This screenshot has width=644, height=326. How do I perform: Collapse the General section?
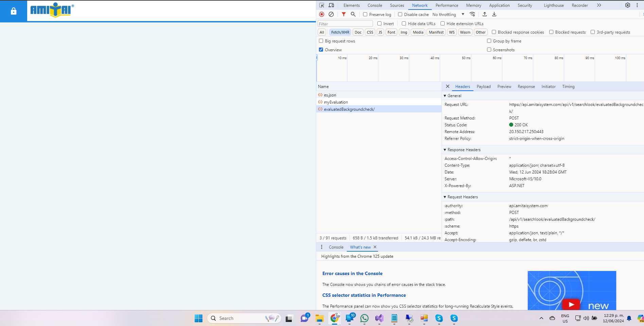[445, 96]
